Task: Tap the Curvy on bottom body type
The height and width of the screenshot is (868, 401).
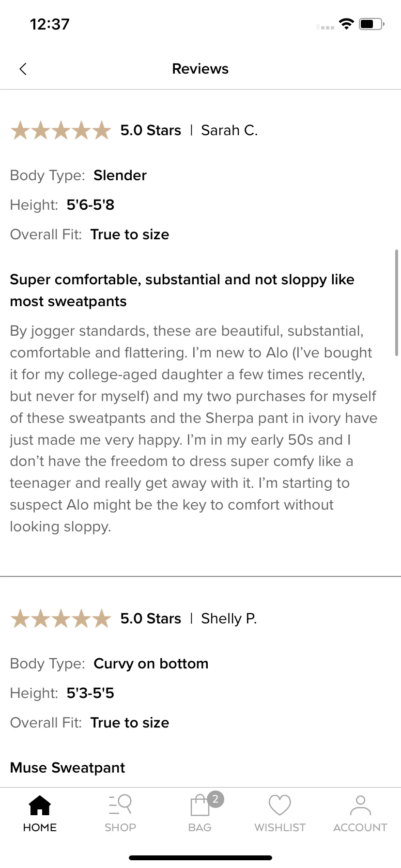Action: point(151,664)
